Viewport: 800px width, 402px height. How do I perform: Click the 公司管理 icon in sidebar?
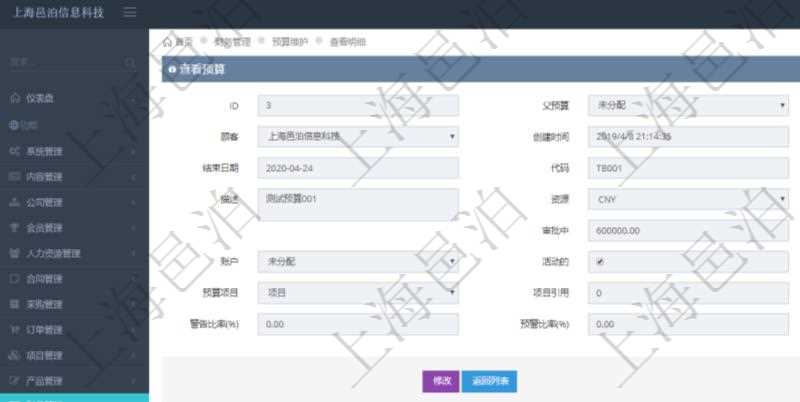point(14,201)
